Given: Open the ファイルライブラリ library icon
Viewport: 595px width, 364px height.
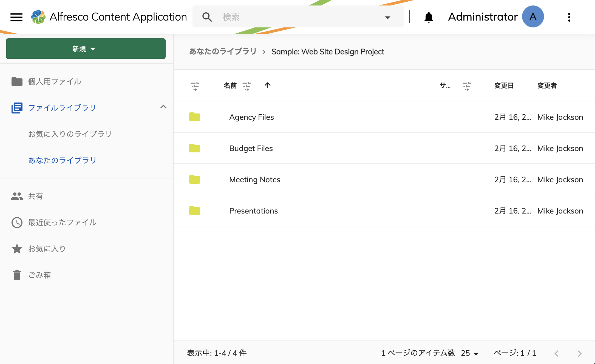Looking at the screenshot, I should (17, 108).
